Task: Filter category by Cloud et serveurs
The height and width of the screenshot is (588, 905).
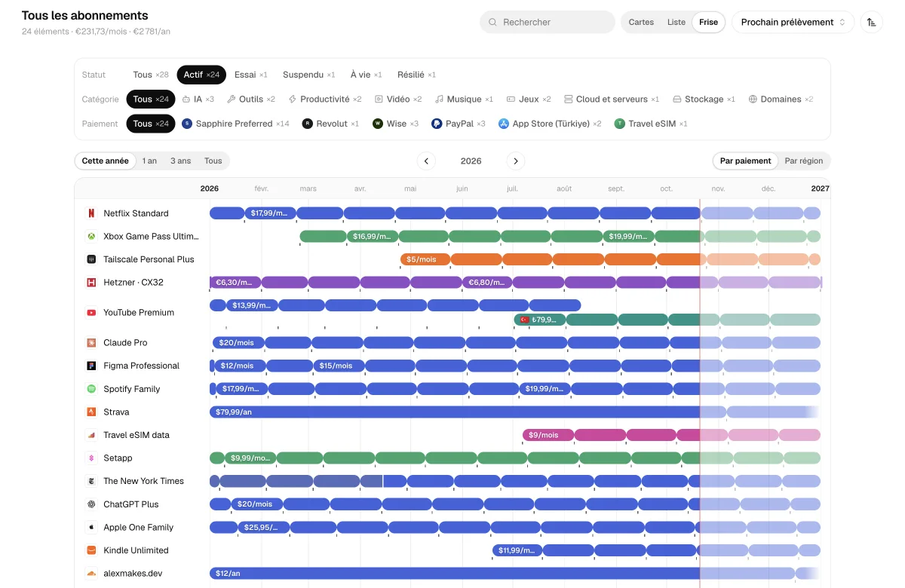Action: pos(612,99)
